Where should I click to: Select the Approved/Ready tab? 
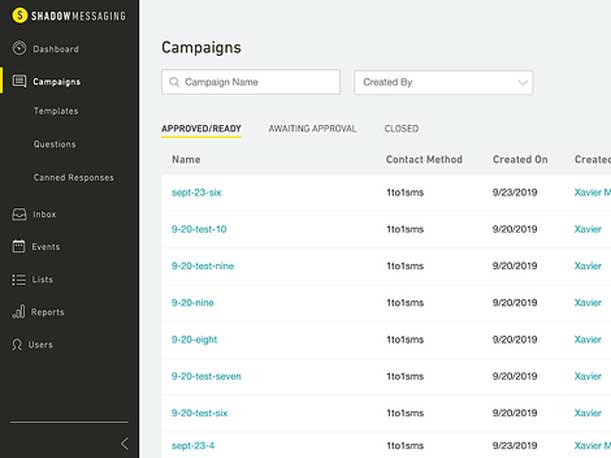[x=201, y=129]
